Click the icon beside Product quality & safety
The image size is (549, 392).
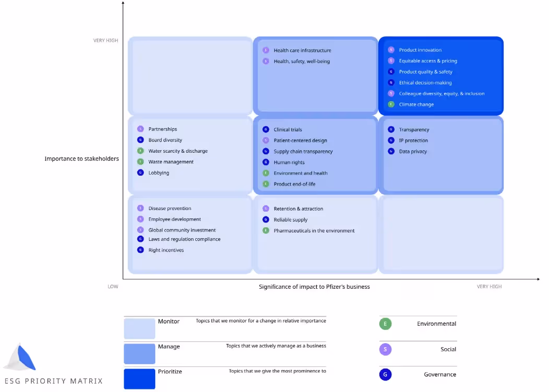[x=391, y=72]
